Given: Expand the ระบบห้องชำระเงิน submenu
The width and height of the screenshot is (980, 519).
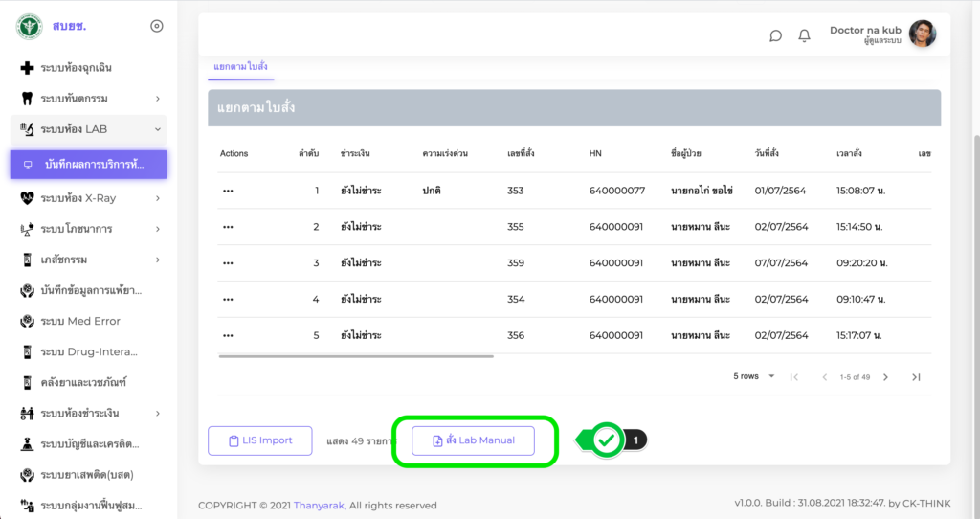Looking at the screenshot, I should pyautogui.click(x=157, y=413).
